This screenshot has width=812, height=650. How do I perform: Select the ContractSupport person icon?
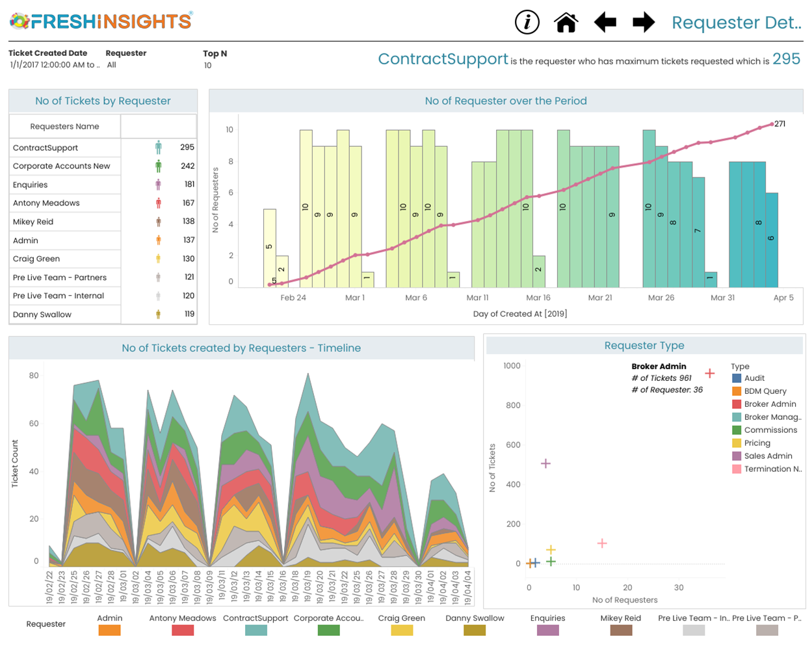[x=158, y=148]
